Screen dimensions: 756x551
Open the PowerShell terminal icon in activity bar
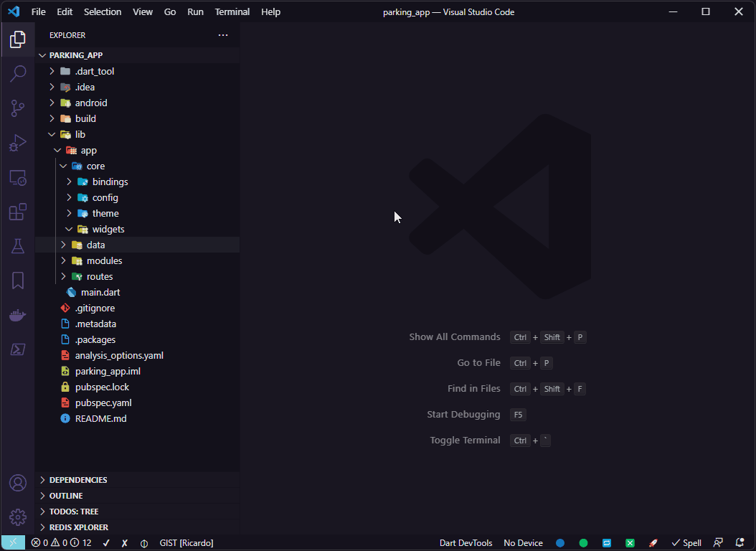18,349
